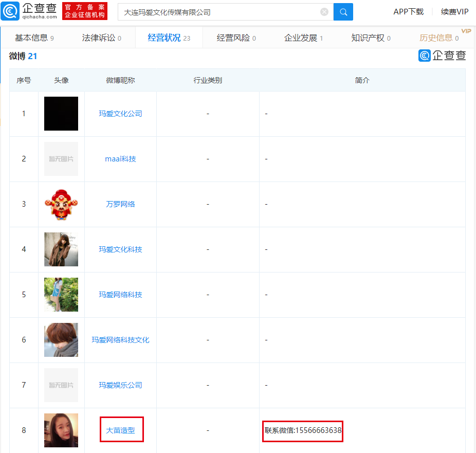Viewport: 476px width, 453px height.
Task: Open the 玛爱文化公司 Weibo link
Action: [121, 114]
